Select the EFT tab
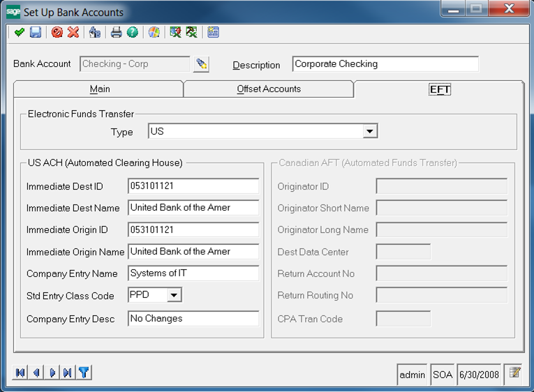 click(440, 89)
